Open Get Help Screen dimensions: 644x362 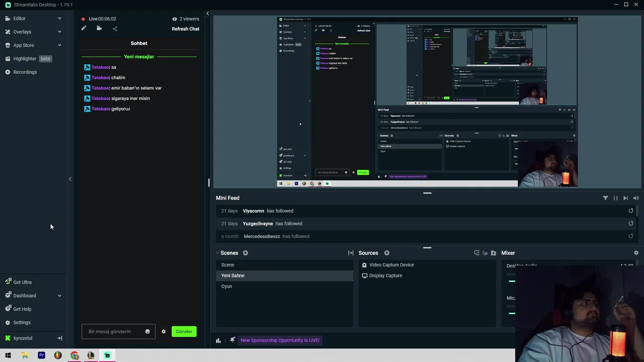(x=22, y=309)
